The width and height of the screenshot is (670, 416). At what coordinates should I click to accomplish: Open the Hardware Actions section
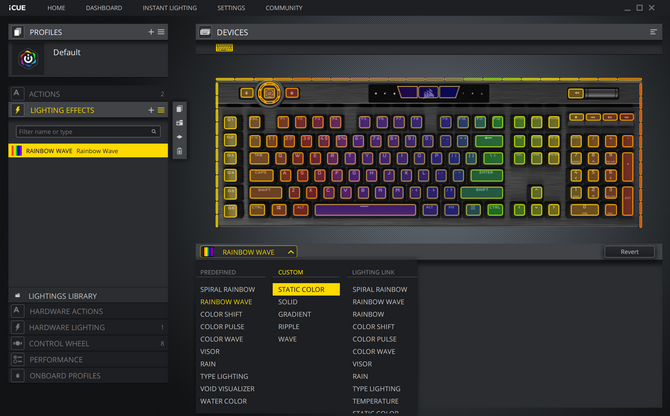[88, 311]
